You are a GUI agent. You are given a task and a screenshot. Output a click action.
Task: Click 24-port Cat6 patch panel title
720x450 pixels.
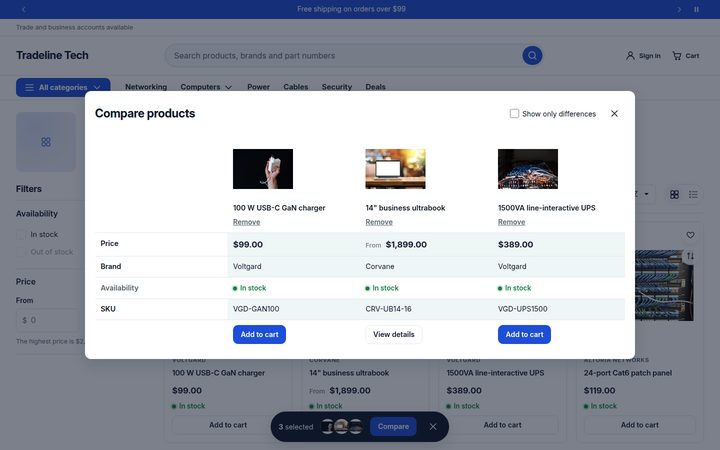[628, 373]
